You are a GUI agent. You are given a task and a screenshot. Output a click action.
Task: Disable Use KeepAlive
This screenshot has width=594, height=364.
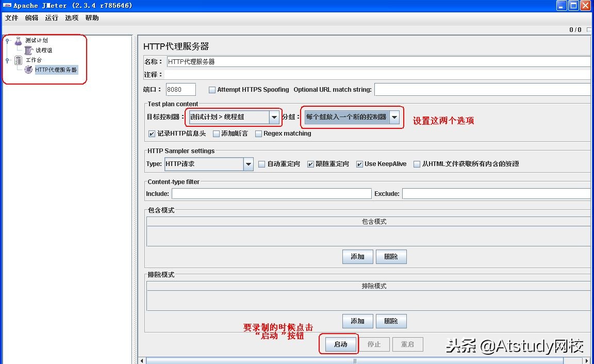[x=359, y=164]
